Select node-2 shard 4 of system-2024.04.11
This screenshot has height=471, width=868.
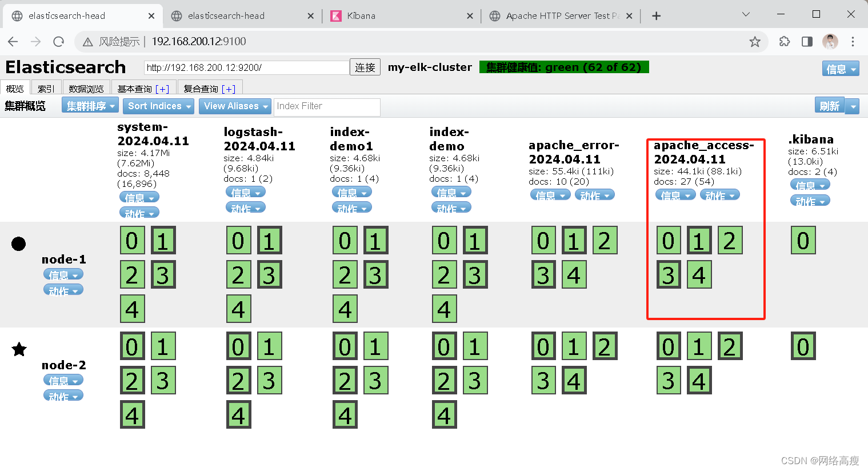coord(132,414)
